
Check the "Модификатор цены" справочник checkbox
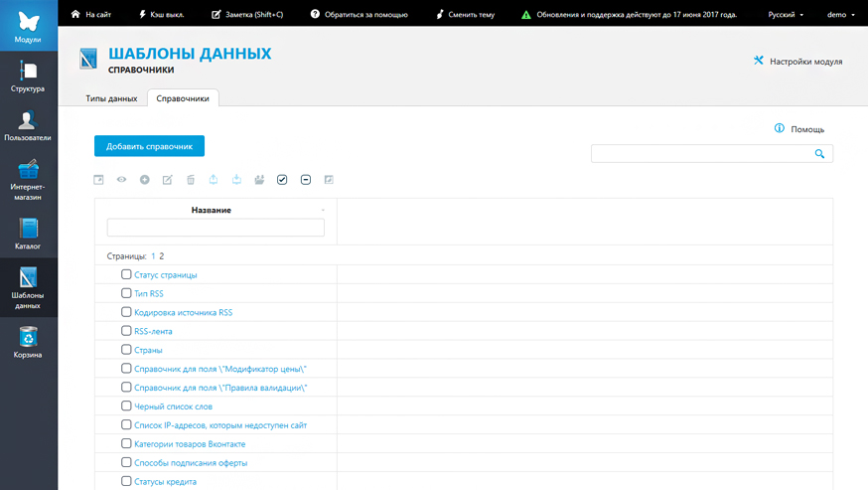pyautogui.click(x=126, y=368)
